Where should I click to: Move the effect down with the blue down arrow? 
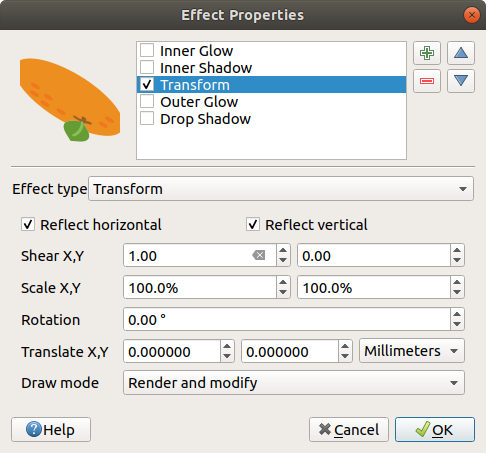tap(461, 81)
